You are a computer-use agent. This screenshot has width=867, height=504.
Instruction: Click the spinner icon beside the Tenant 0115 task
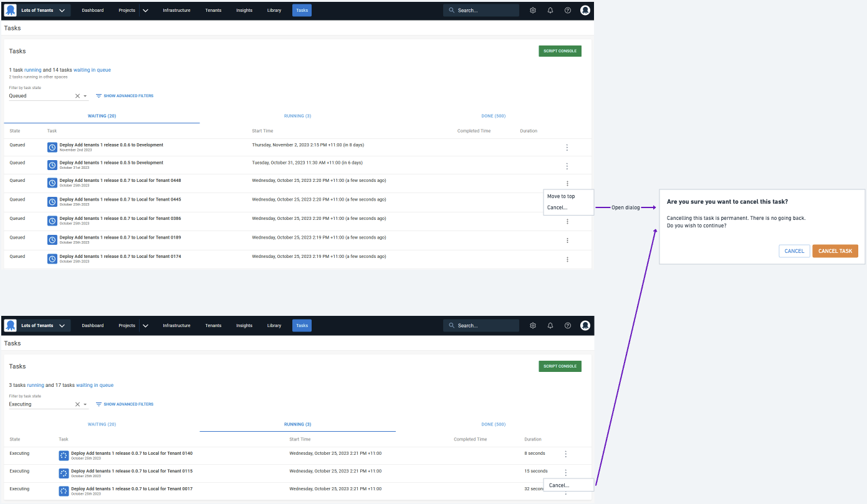64,473
